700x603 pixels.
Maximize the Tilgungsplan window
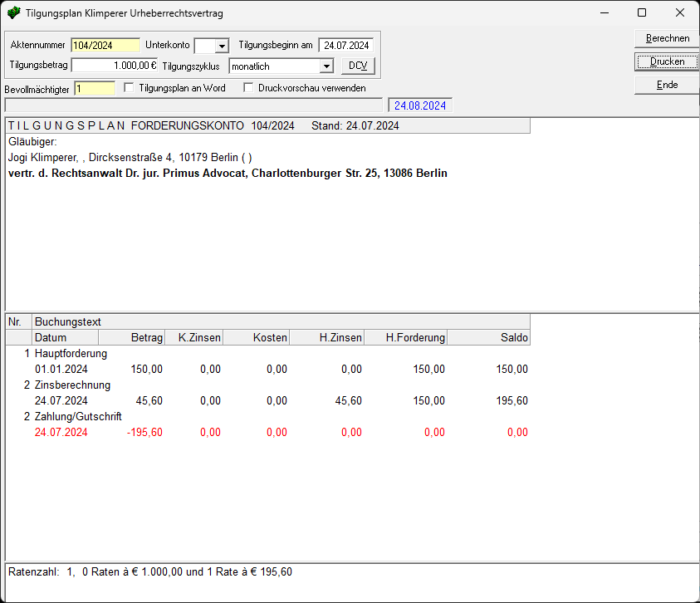tap(642, 12)
